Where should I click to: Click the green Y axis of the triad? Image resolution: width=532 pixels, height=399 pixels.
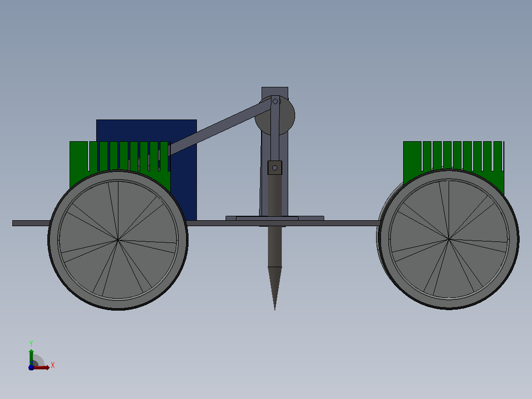[x=31, y=357]
